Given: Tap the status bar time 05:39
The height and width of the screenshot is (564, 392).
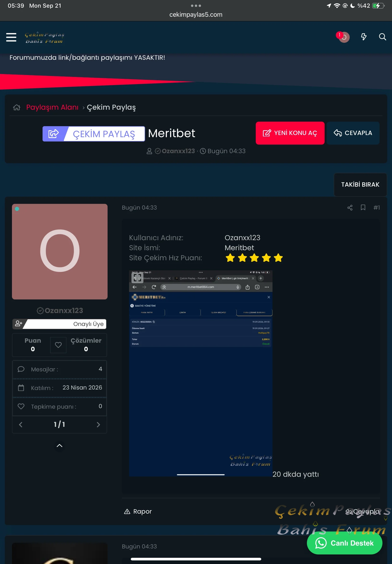Looking at the screenshot, I should click(x=16, y=6).
